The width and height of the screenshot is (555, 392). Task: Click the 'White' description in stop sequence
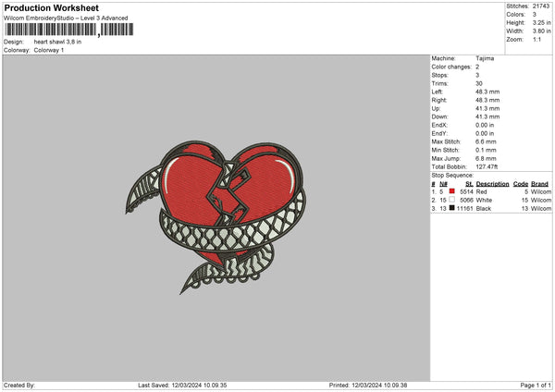(484, 201)
